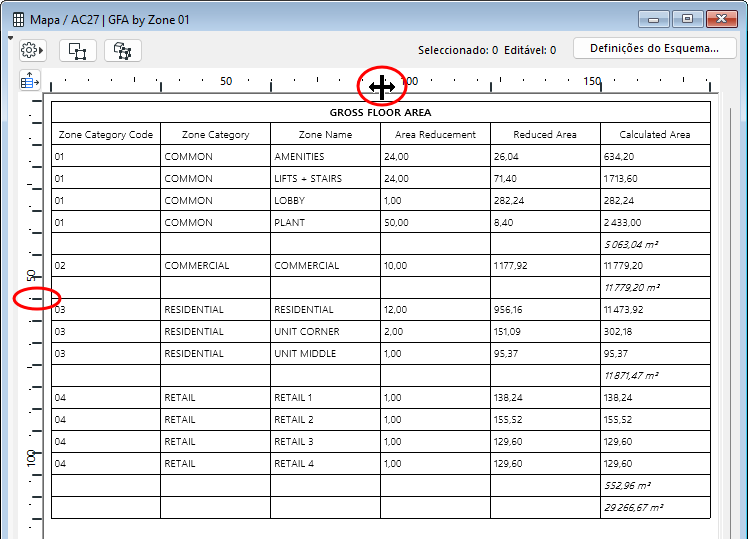748x539 pixels.
Task: Click the LIFTS + STAIRS cell
Action: [325, 178]
